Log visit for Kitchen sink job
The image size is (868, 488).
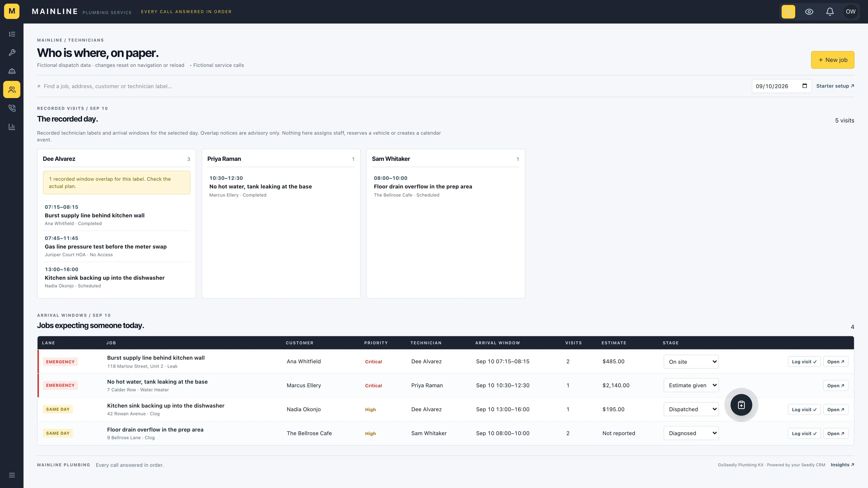[x=804, y=410]
